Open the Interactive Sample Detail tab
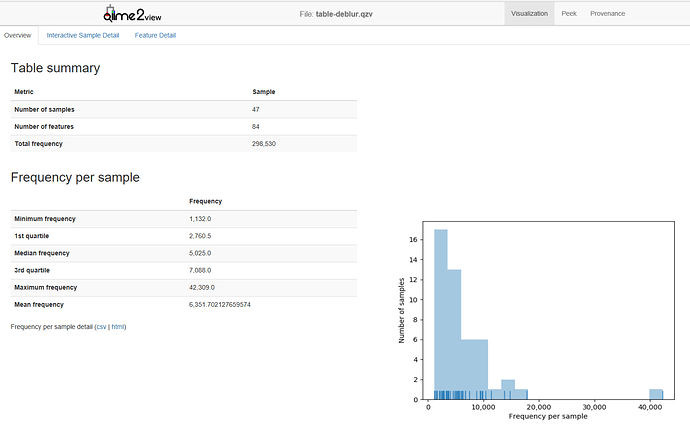The height and width of the screenshot is (424, 690). tap(83, 35)
